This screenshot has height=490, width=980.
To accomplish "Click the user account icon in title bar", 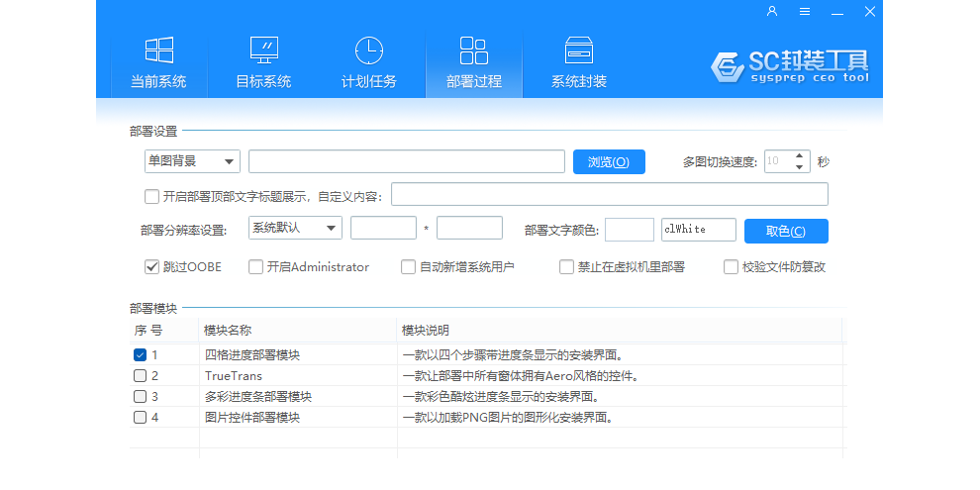I will 772,12.
